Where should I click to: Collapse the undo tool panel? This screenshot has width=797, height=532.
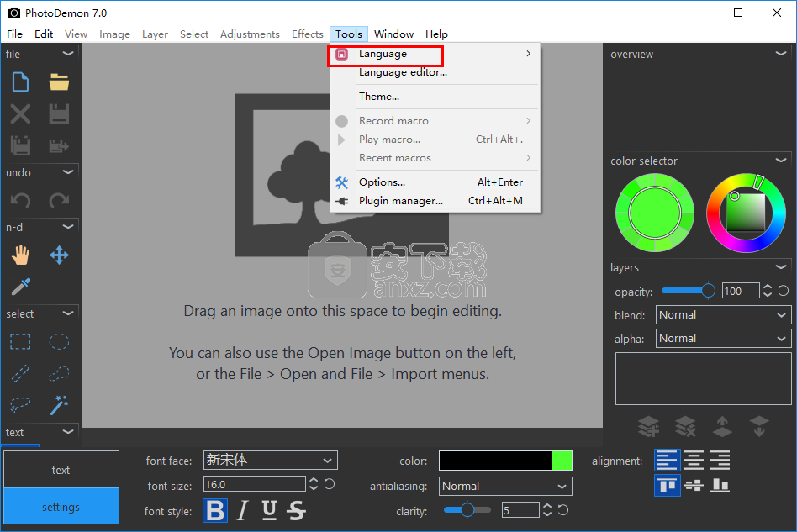(x=67, y=172)
